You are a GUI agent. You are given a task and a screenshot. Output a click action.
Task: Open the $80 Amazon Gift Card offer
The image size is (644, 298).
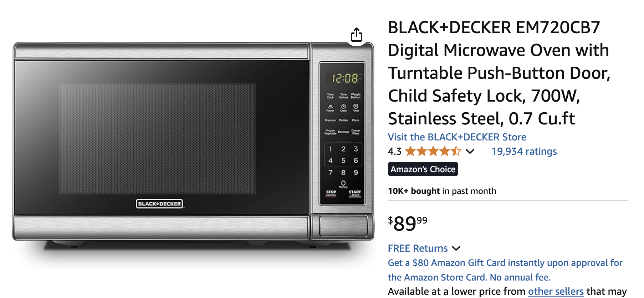point(505,270)
